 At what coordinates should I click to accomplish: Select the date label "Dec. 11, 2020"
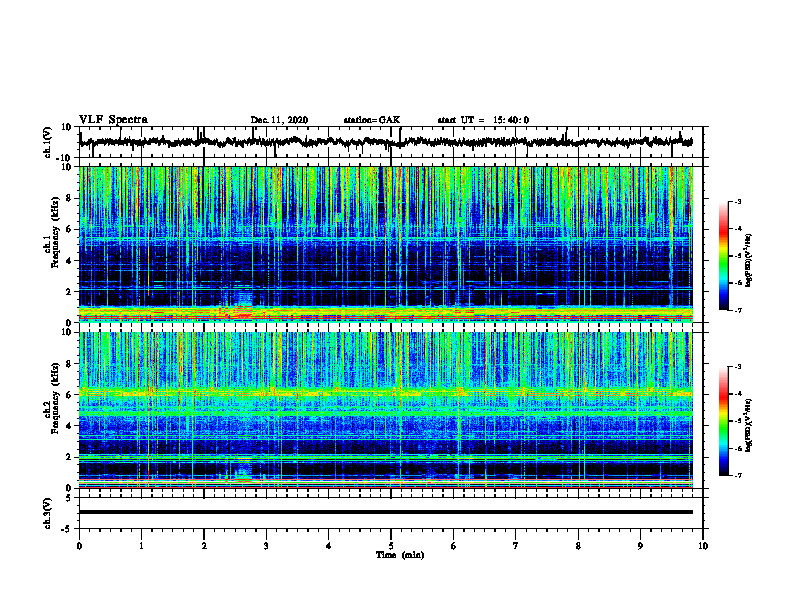[x=279, y=120]
